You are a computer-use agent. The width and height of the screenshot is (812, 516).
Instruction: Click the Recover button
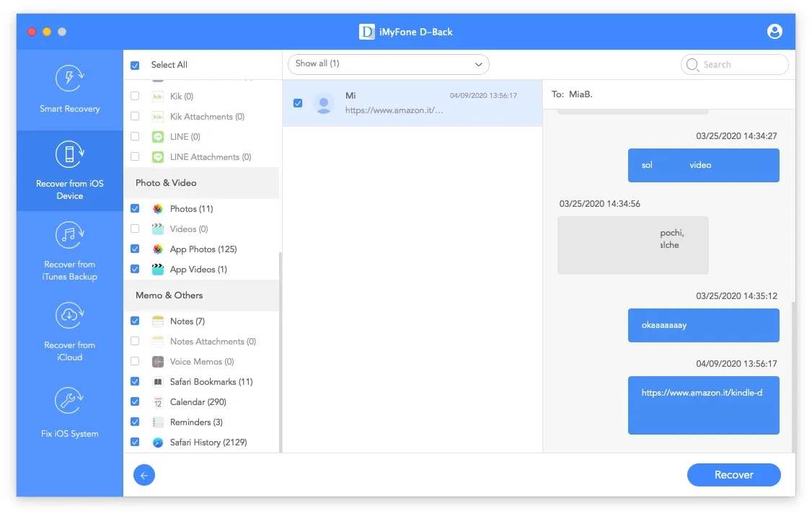tap(733, 475)
